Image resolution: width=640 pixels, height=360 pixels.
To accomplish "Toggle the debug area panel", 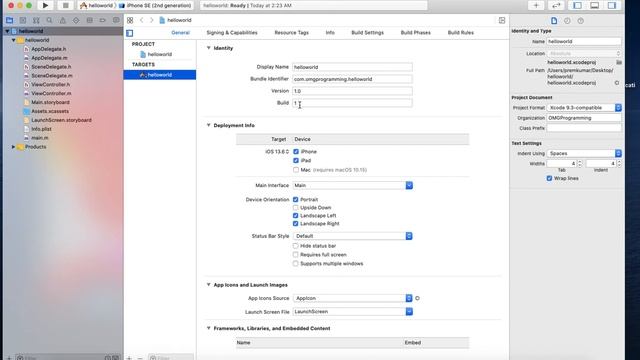I will (594, 5).
